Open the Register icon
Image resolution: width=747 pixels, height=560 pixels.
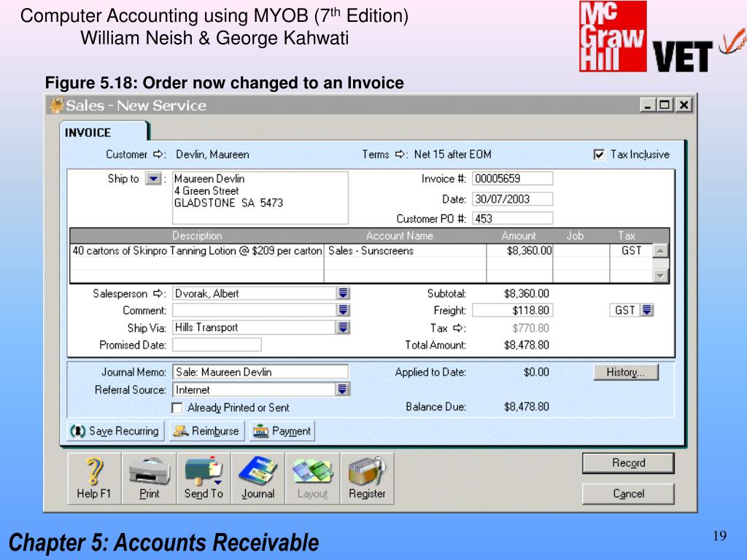click(x=367, y=478)
